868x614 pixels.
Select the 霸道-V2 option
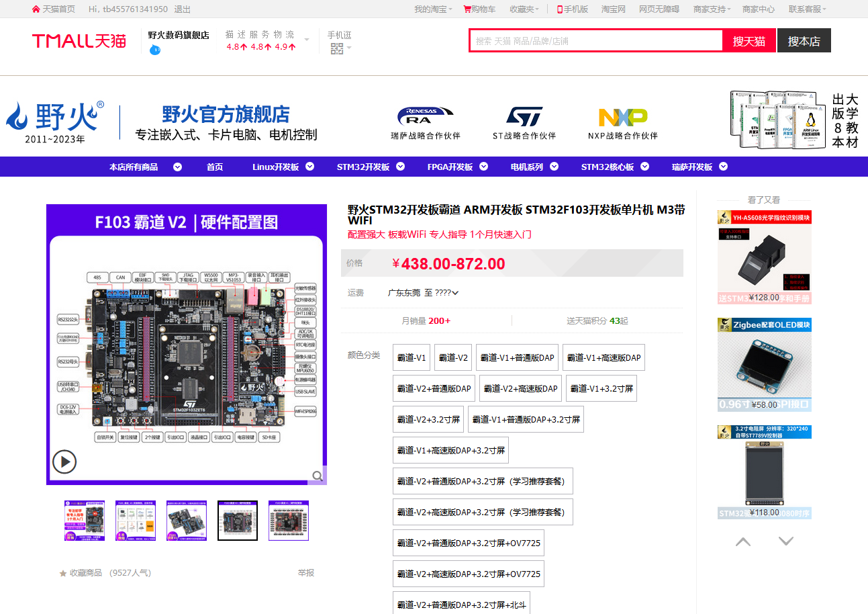click(x=453, y=357)
